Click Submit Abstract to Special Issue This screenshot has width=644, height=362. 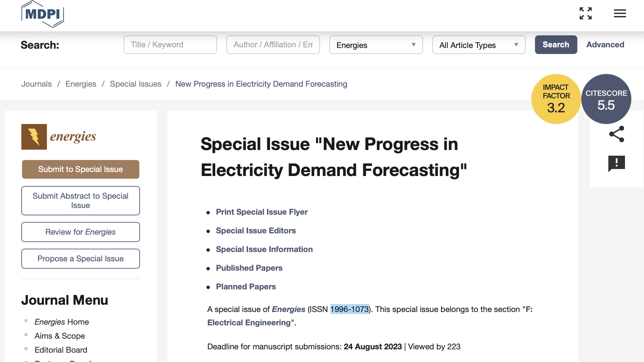click(80, 201)
